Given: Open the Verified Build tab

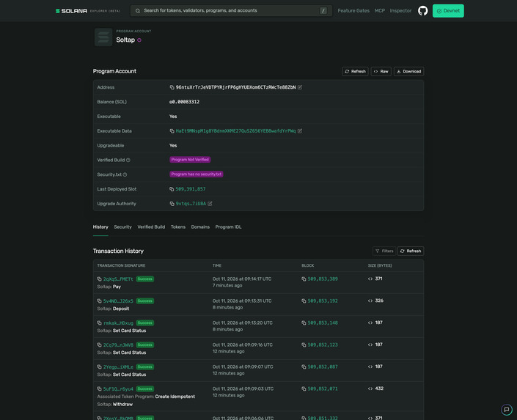Looking at the screenshot, I should click(x=151, y=227).
